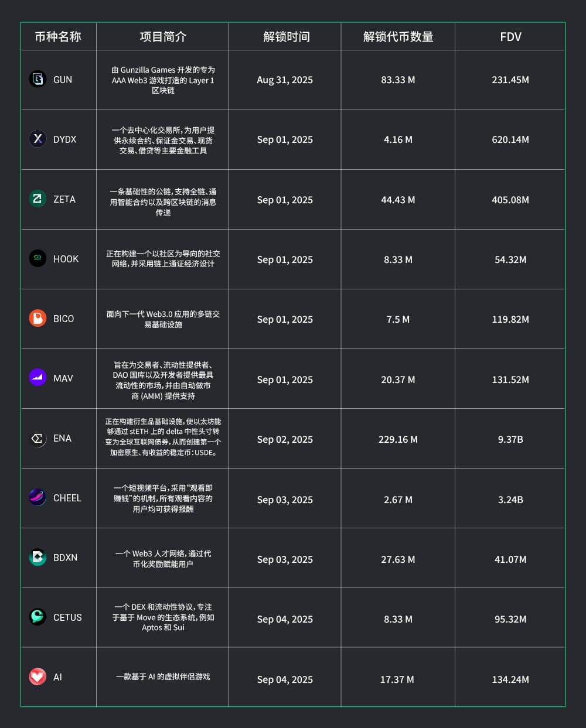
Task: Click the CETUS token logo icon
Action: (x=38, y=617)
